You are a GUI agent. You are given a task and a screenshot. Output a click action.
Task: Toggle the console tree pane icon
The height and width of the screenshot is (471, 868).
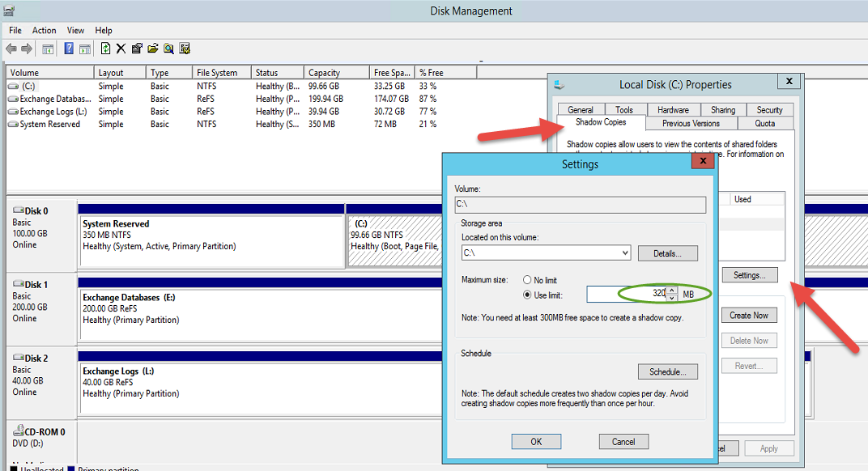click(48, 49)
